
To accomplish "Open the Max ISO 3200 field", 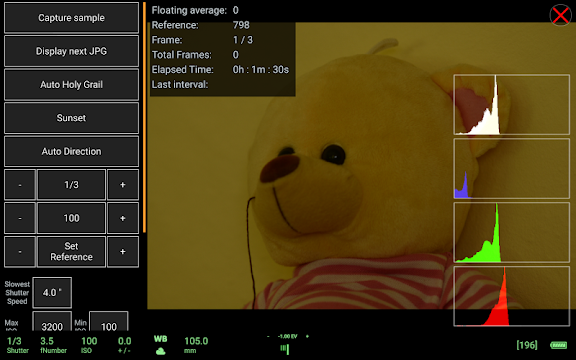I will tap(52, 321).
